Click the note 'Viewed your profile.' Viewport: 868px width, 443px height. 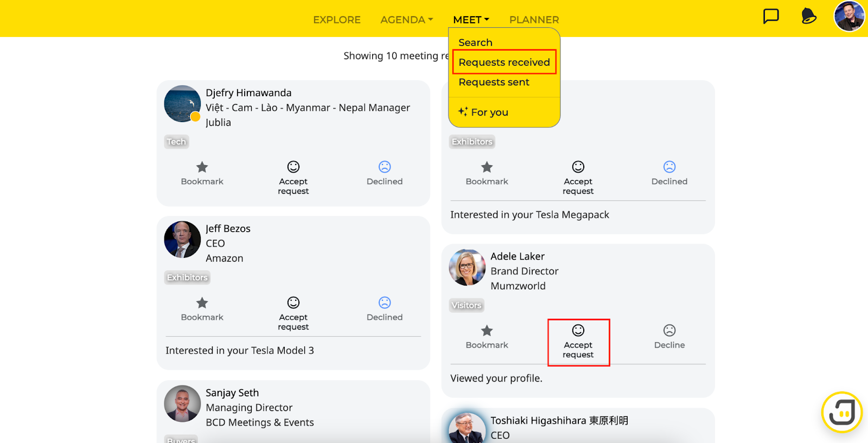coord(496,378)
